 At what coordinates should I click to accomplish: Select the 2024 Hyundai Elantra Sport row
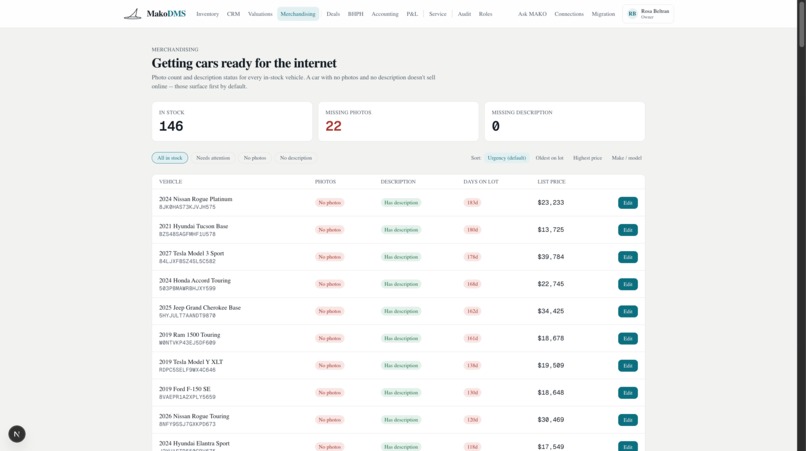tap(398, 443)
